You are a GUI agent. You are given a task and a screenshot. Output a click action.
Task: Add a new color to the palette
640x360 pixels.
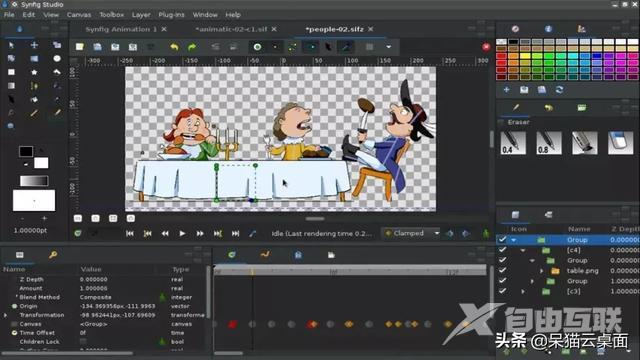click(x=507, y=89)
